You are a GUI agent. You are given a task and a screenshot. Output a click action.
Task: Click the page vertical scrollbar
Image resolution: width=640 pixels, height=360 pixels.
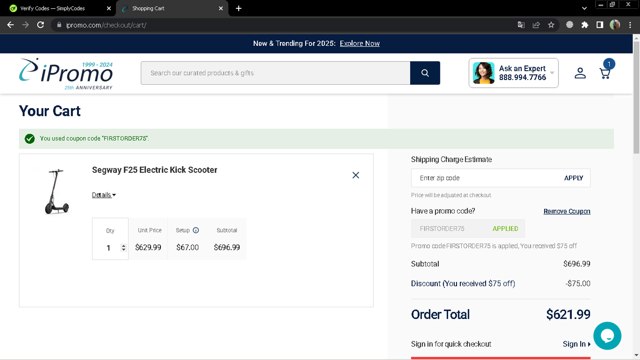pos(636,98)
